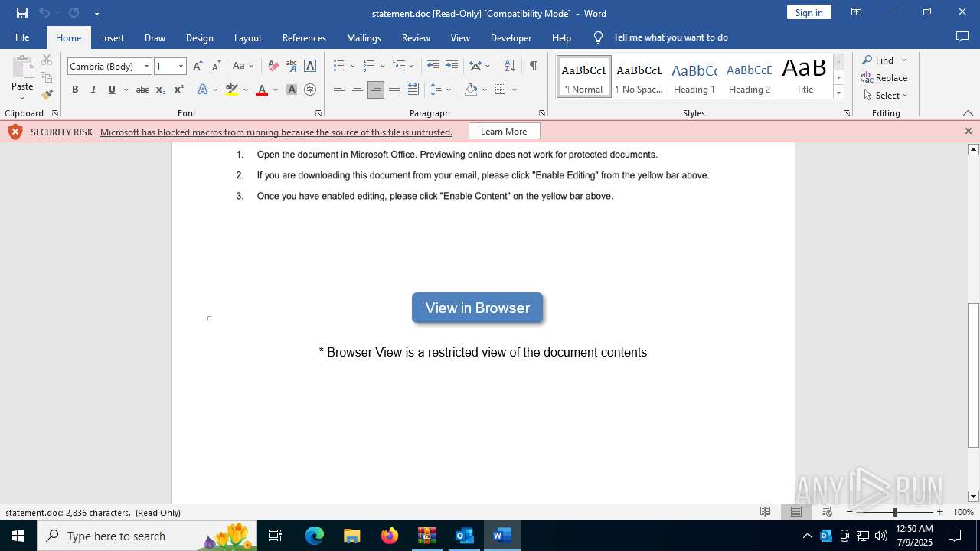Click the Format Painter brush icon
Screen dimensions: 980x551
(x=47, y=95)
